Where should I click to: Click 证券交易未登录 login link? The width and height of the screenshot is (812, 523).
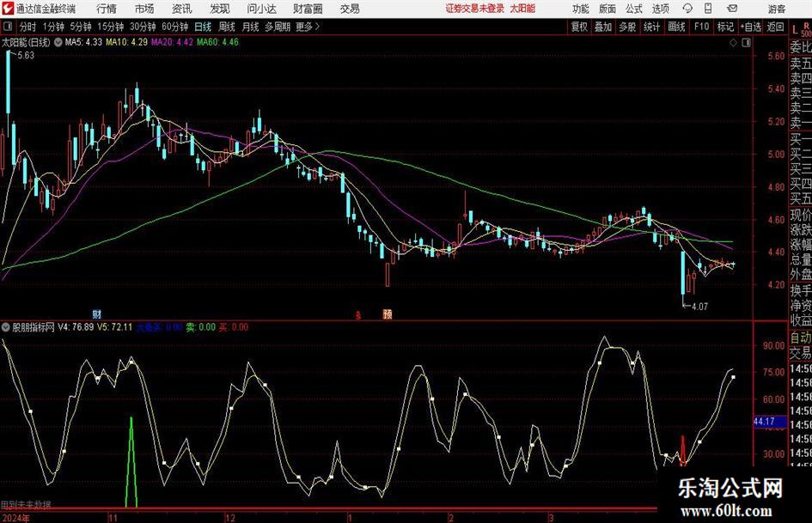[474, 9]
